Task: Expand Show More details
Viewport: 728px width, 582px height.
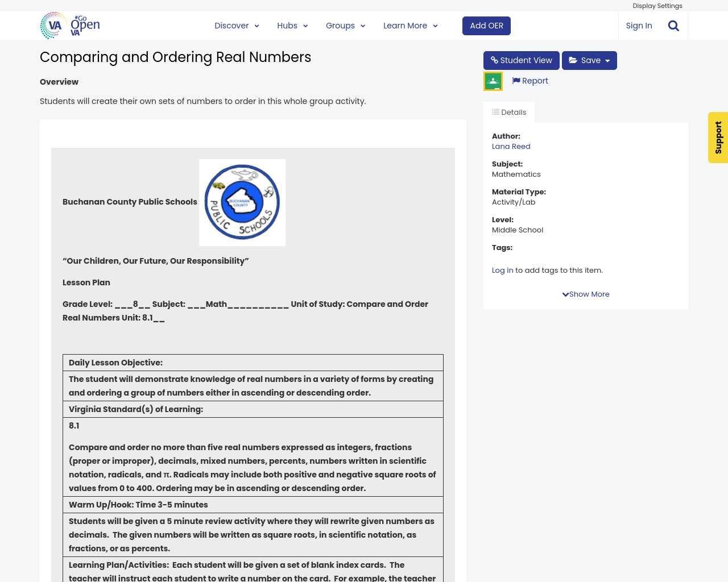Action: point(586,294)
